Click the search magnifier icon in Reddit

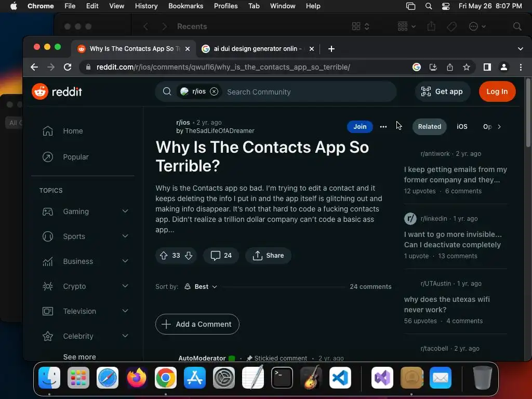(167, 91)
